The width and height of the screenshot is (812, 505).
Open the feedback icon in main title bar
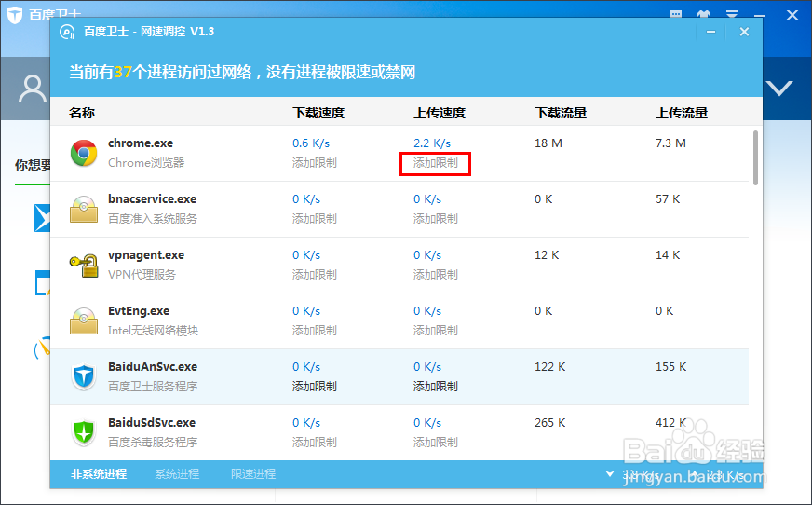[x=676, y=14]
